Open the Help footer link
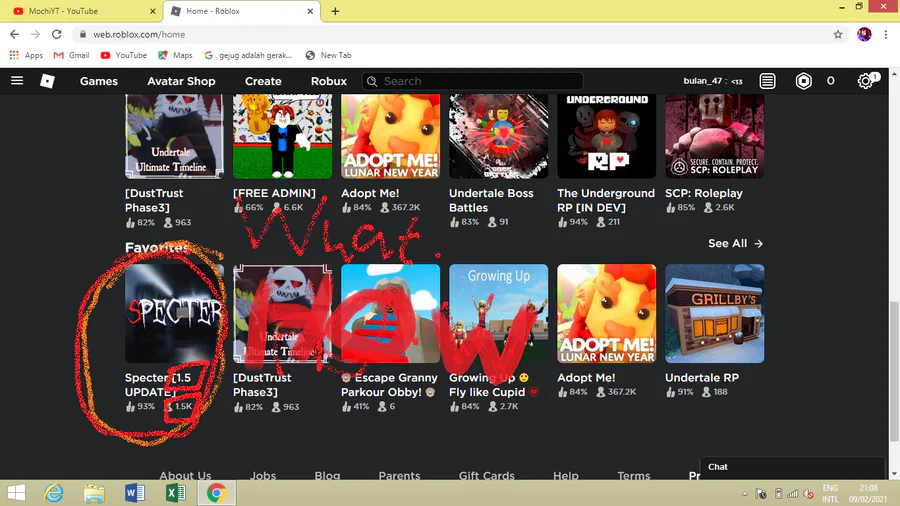900x506 pixels. click(565, 475)
